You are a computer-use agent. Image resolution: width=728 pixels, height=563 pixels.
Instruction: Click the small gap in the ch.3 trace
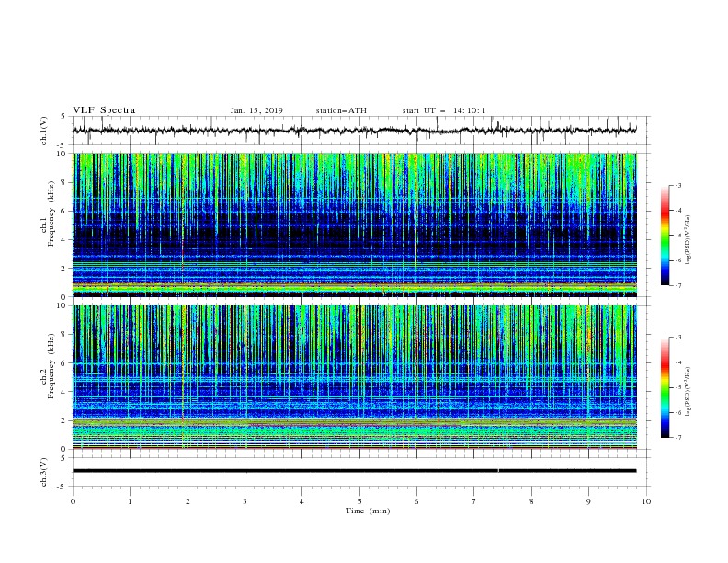pyautogui.click(x=498, y=471)
